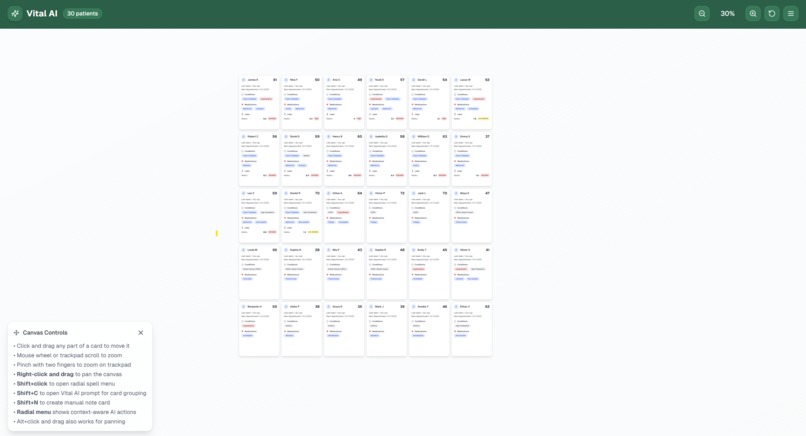Image resolution: width=806 pixels, height=436 pixels.
Task: Zoom in with the plus magnifier icon
Action: (x=753, y=13)
